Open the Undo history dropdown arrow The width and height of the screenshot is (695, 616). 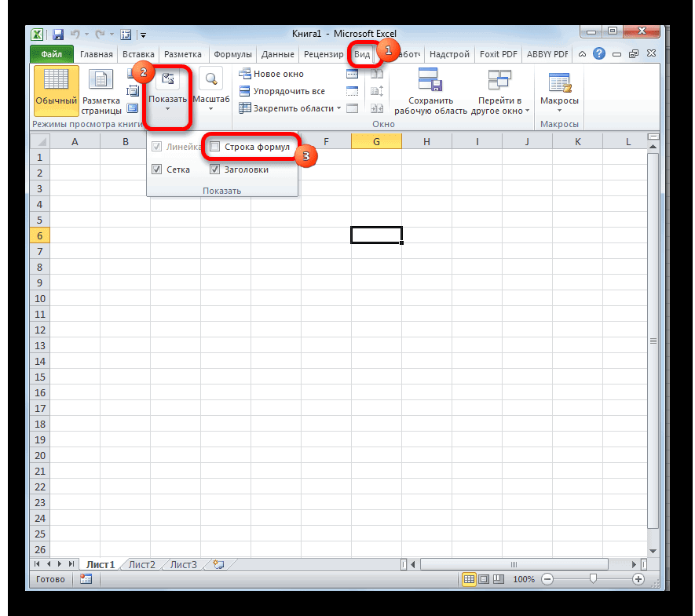point(87,34)
